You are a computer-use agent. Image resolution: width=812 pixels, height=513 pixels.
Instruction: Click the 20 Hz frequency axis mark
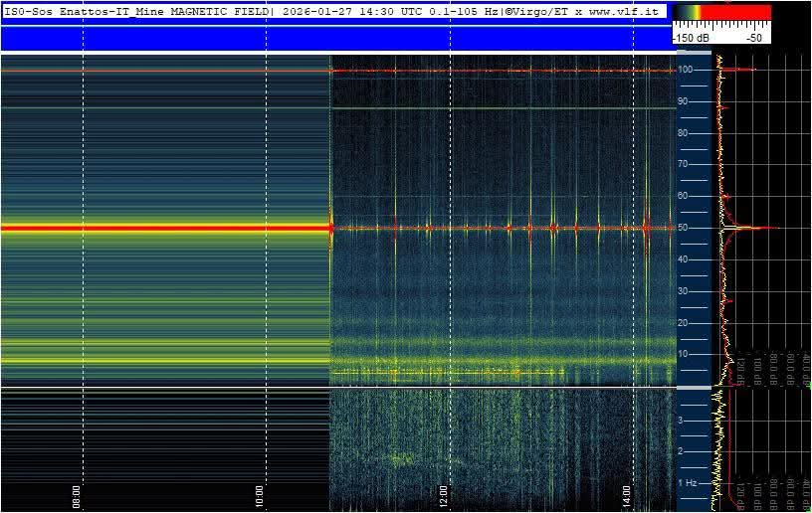coord(685,322)
